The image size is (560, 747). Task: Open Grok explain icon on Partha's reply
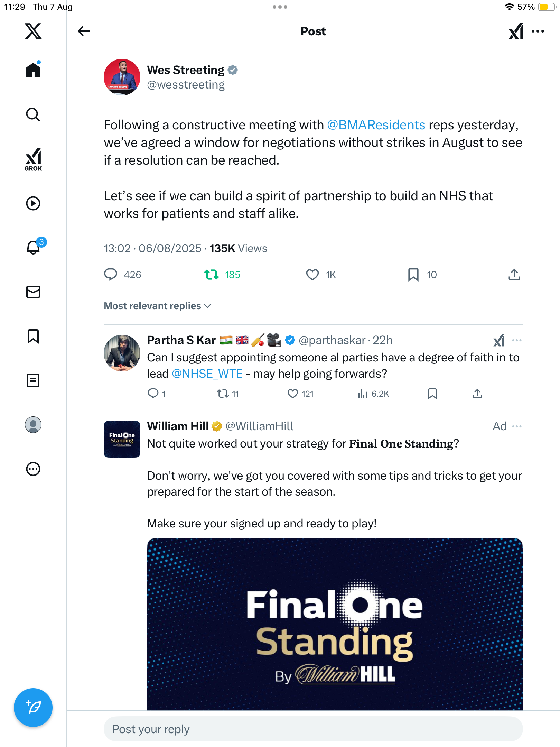(x=499, y=340)
